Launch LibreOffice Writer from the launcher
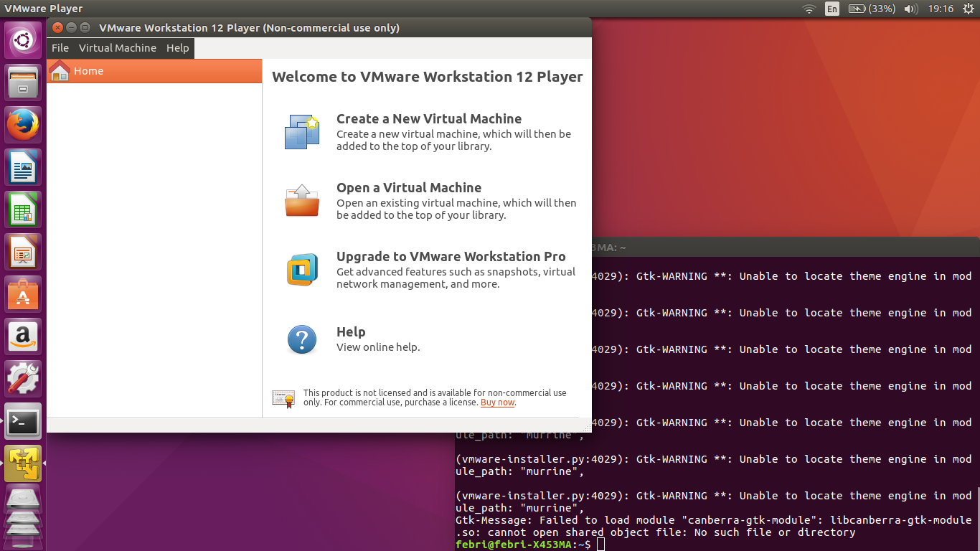The height and width of the screenshot is (551, 980). (24, 166)
